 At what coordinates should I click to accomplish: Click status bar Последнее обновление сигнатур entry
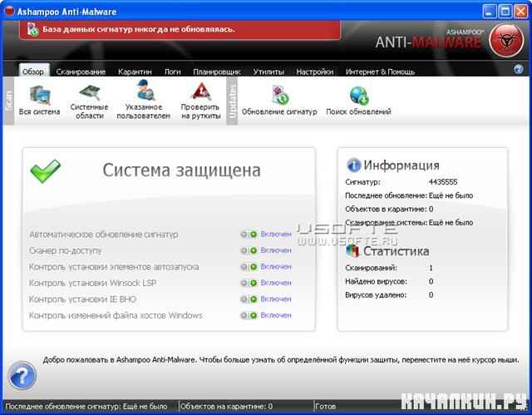86,406
